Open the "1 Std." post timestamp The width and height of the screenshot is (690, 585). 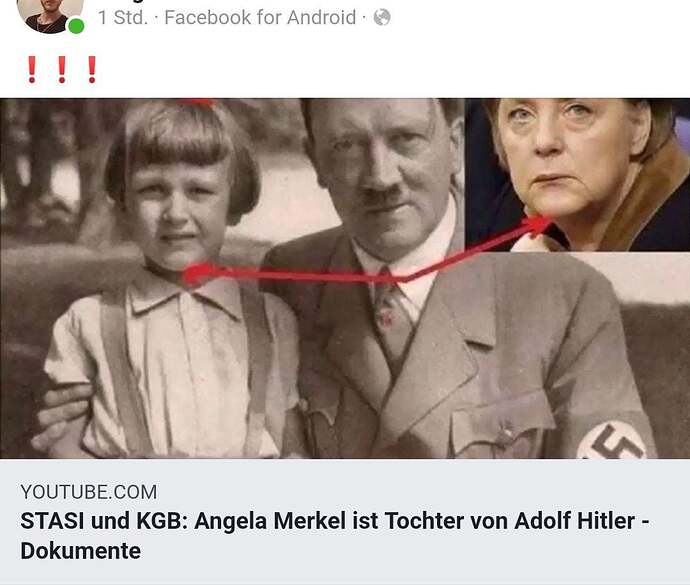123,18
